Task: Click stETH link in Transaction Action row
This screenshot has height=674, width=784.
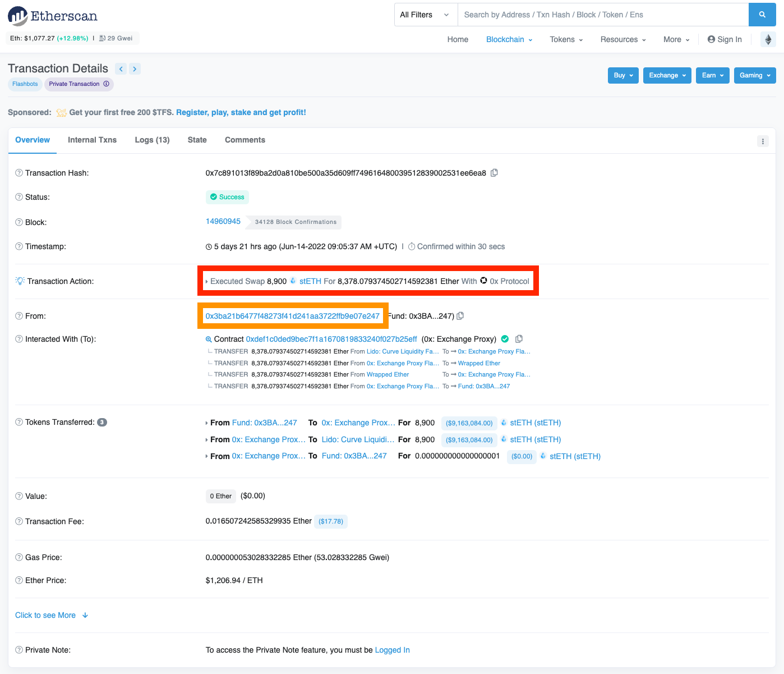Action: [x=310, y=281]
